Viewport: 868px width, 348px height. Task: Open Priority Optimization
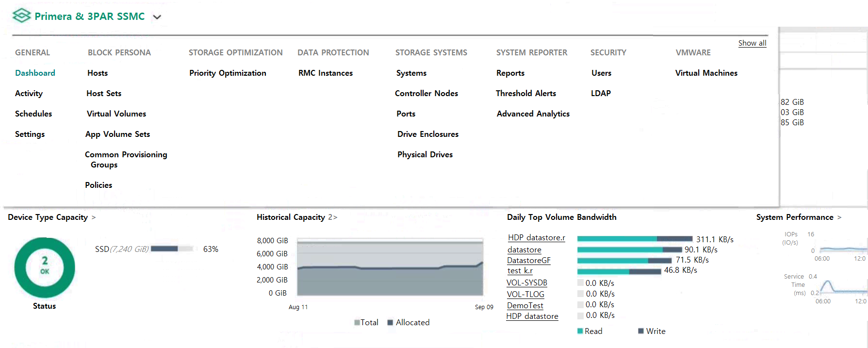pos(228,73)
